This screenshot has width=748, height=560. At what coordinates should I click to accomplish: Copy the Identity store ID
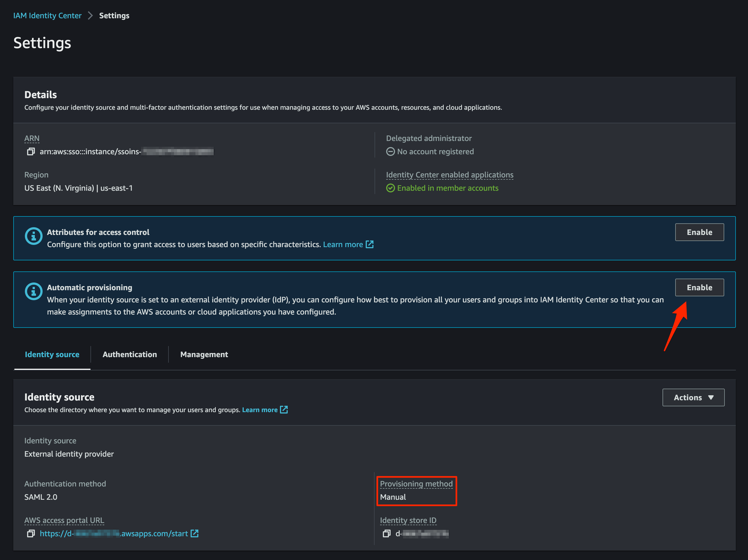coord(386,533)
